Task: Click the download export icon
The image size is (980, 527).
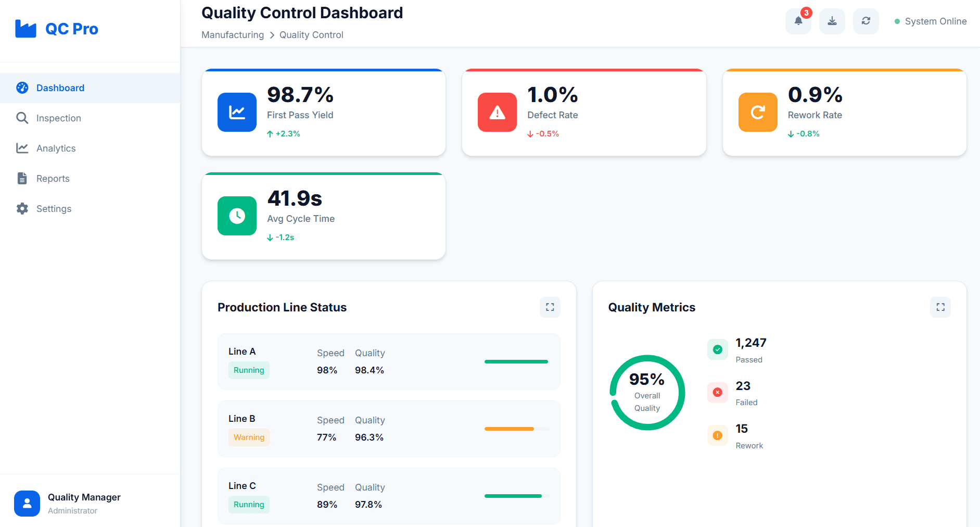Action: point(832,21)
